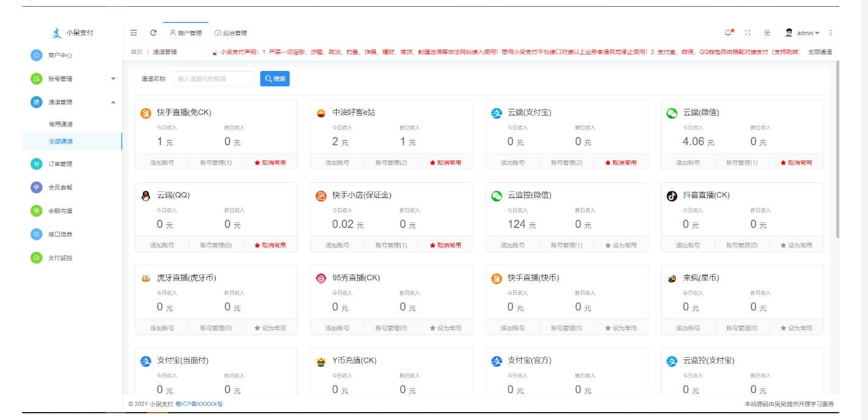Viewport: 868px width, 420px height.
Task: Click the fullscreen toggle icon in header
Action: click(746, 32)
